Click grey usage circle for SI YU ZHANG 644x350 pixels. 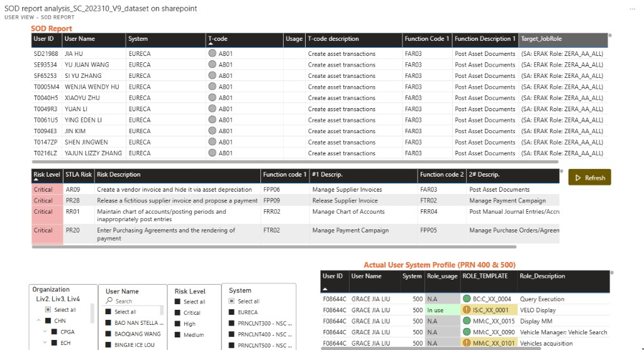(212, 75)
